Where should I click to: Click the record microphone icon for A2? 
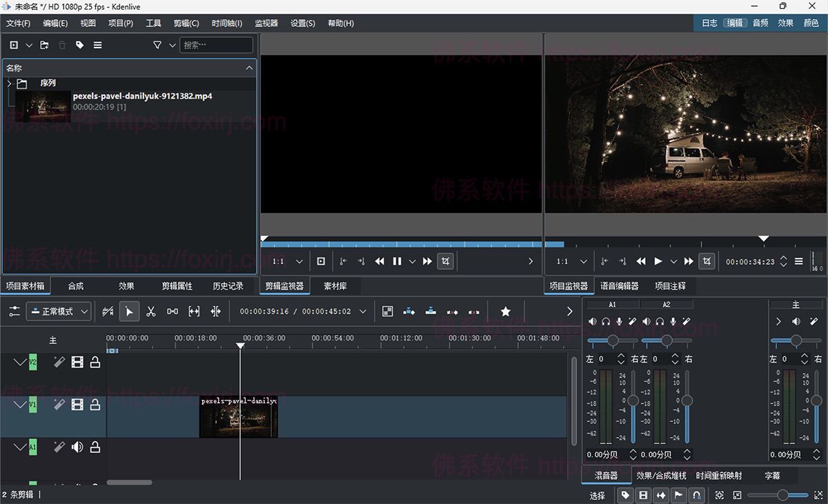pyautogui.click(x=673, y=321)
